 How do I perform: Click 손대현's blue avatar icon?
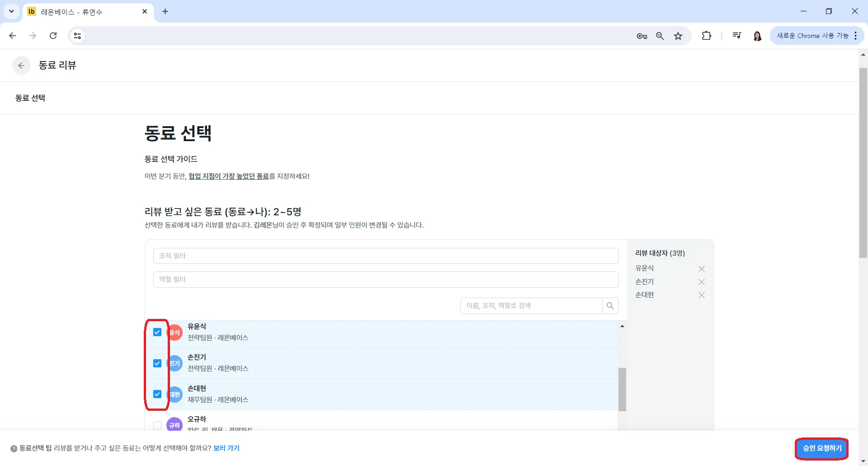(175, 395)
